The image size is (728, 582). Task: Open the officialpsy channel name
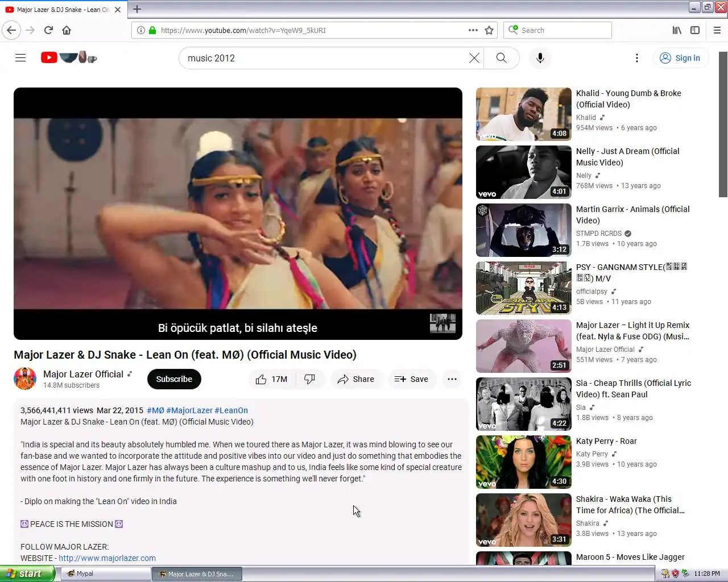[591, 292]
